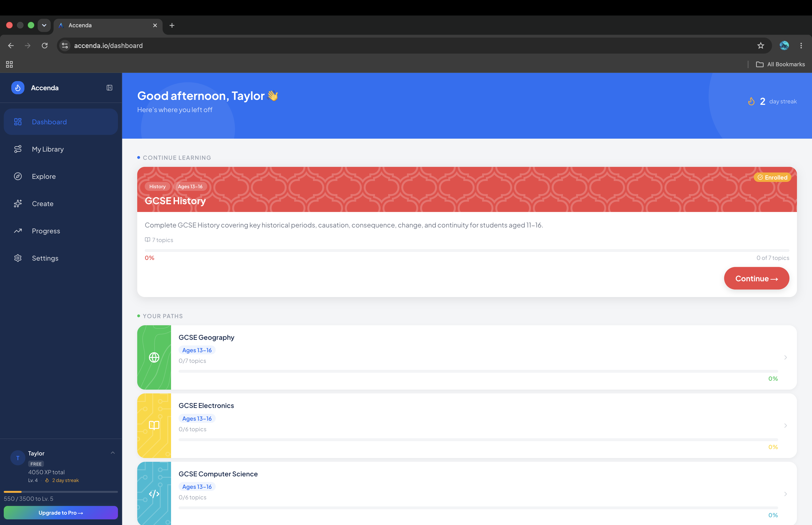
Task: Reload the page with the refresh icon
Action: pos(45,45)
